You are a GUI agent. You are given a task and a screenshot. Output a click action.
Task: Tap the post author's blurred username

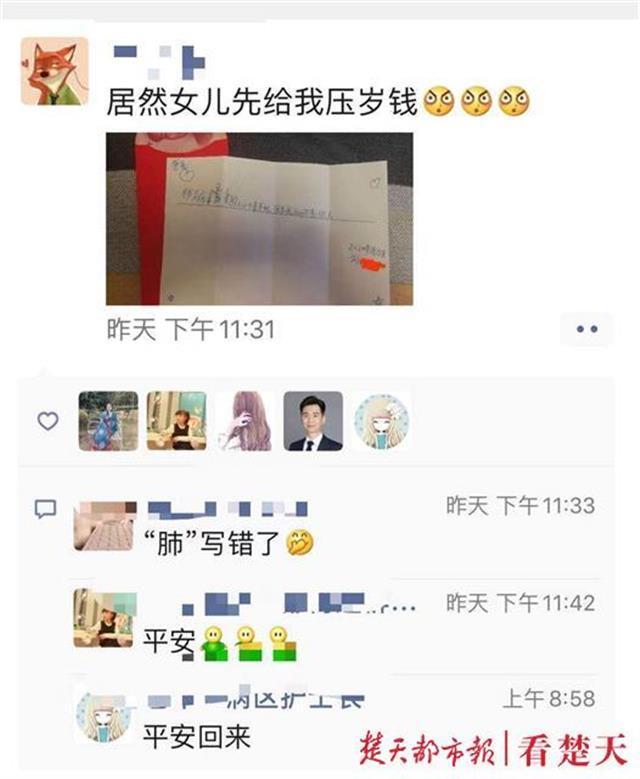(x=159, y=62)
